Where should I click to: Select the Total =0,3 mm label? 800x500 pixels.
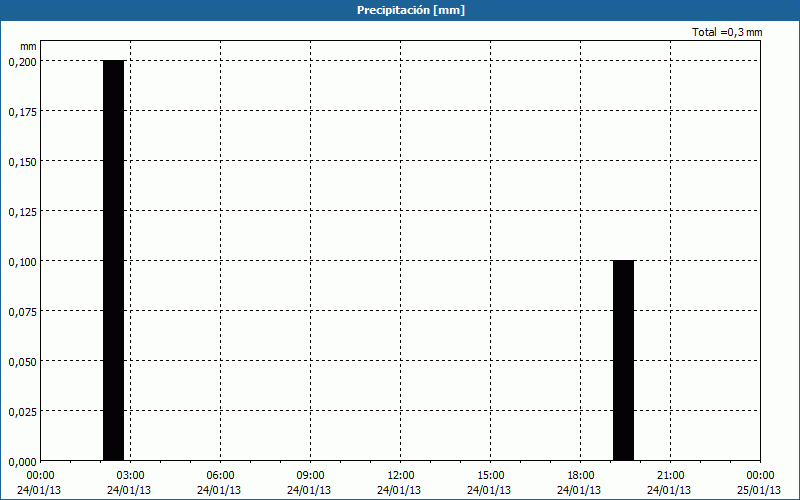[727, 32]
